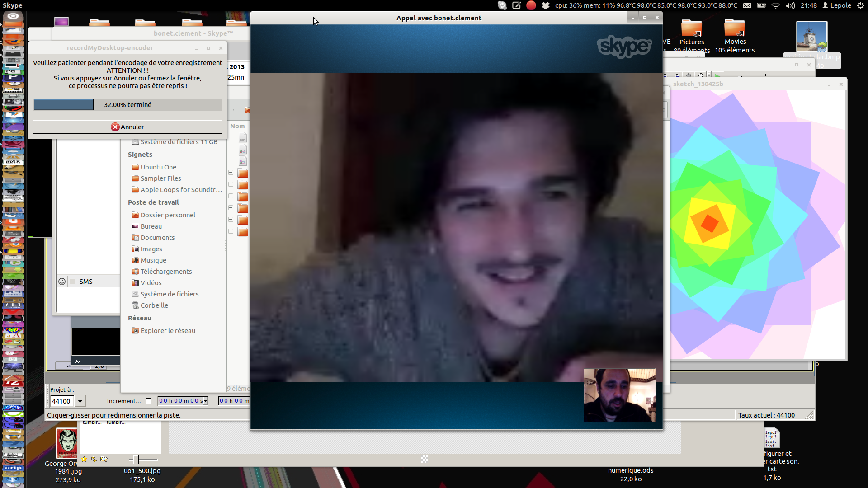Open the Projet à 44100 rate dropdown
Viewport: 868px width, 488px height.
point(80,401)
